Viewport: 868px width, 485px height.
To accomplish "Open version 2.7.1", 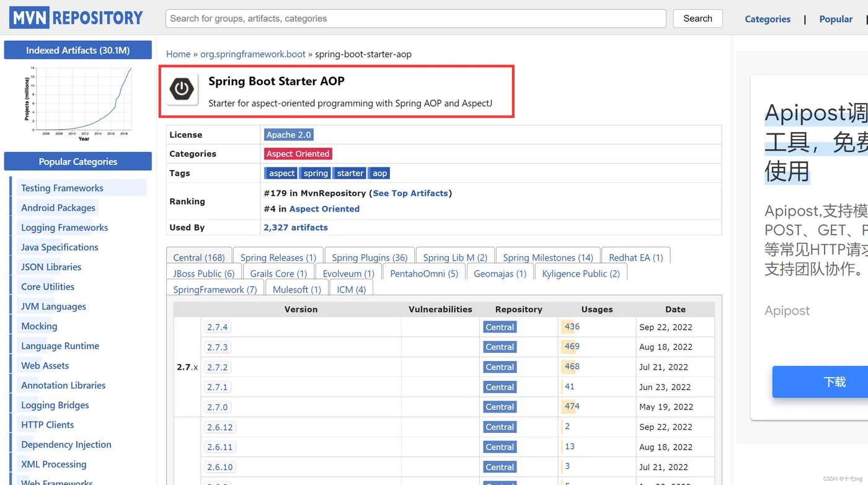I will coord(218,387).
